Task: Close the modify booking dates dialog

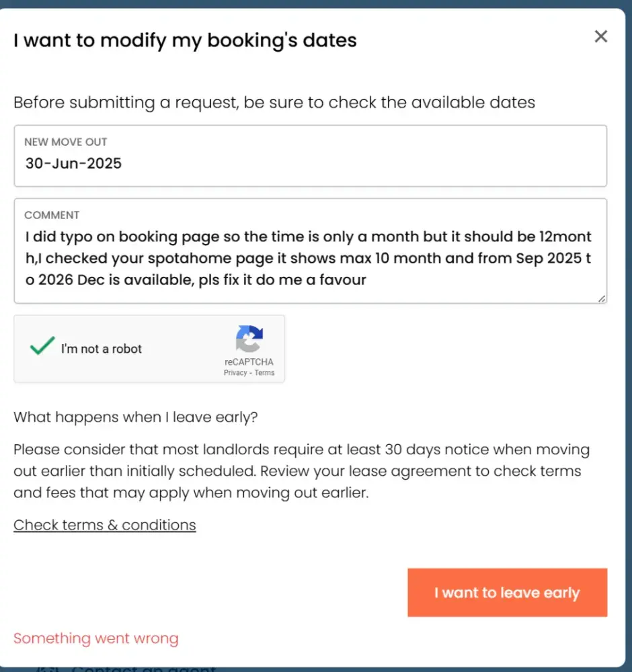Action: (600, 37)
